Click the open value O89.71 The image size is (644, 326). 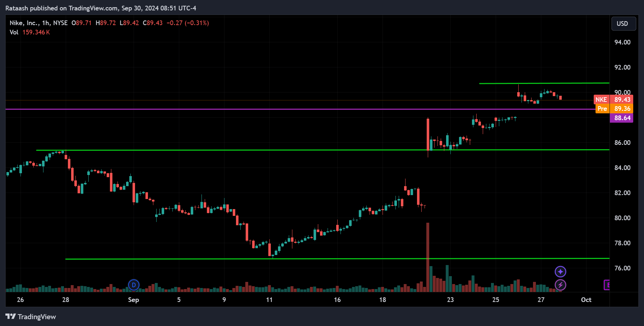[82, 23]
